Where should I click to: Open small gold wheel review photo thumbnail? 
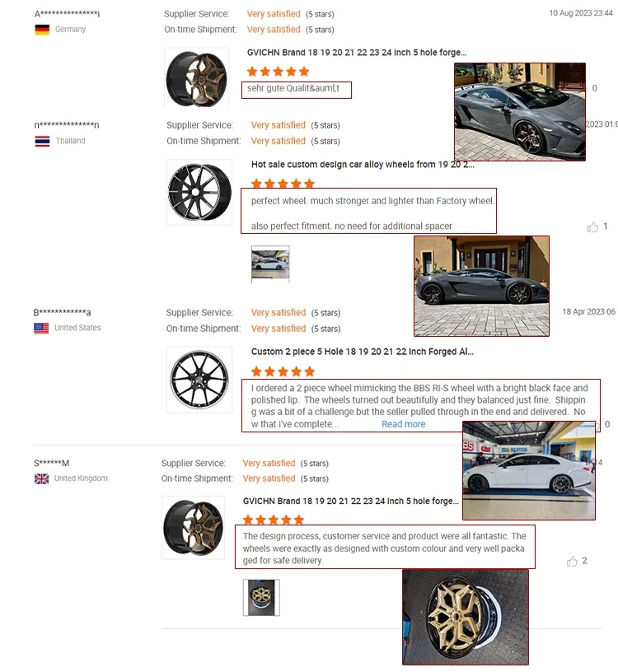[x=261, y=597]
